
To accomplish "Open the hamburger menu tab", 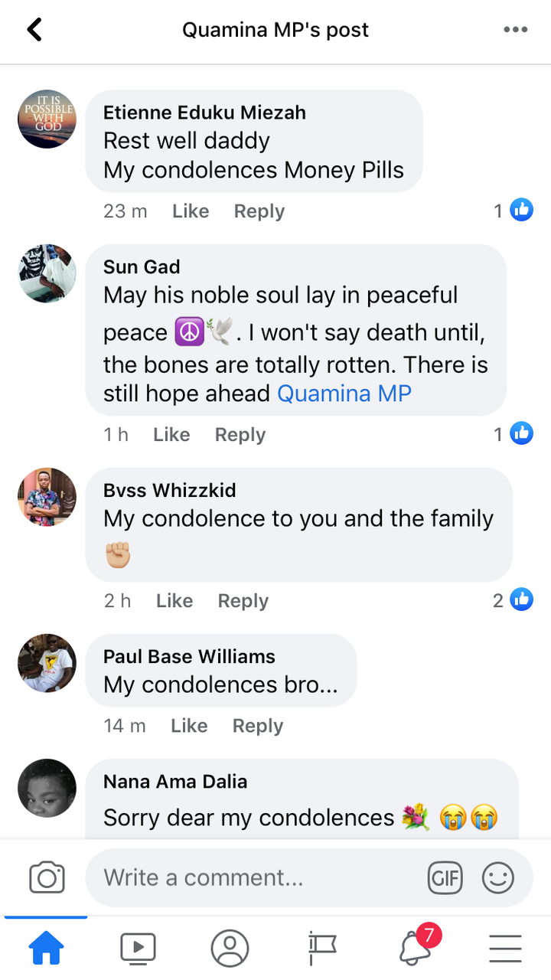I will (505, 949).
